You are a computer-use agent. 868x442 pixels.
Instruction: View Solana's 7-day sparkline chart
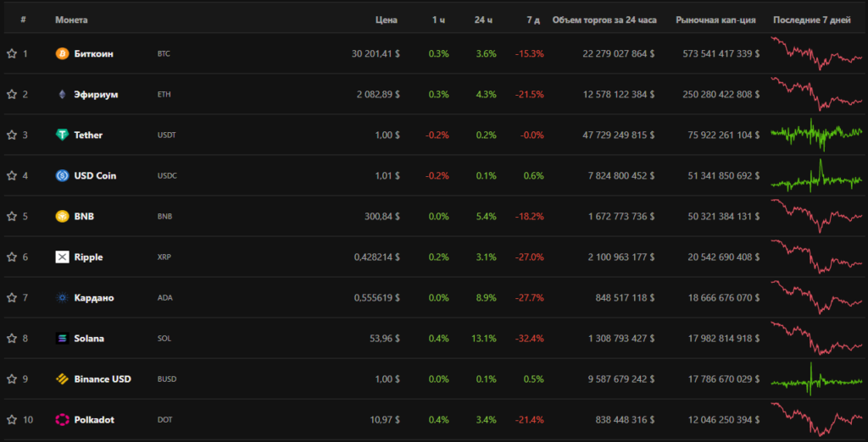point(816,338)
